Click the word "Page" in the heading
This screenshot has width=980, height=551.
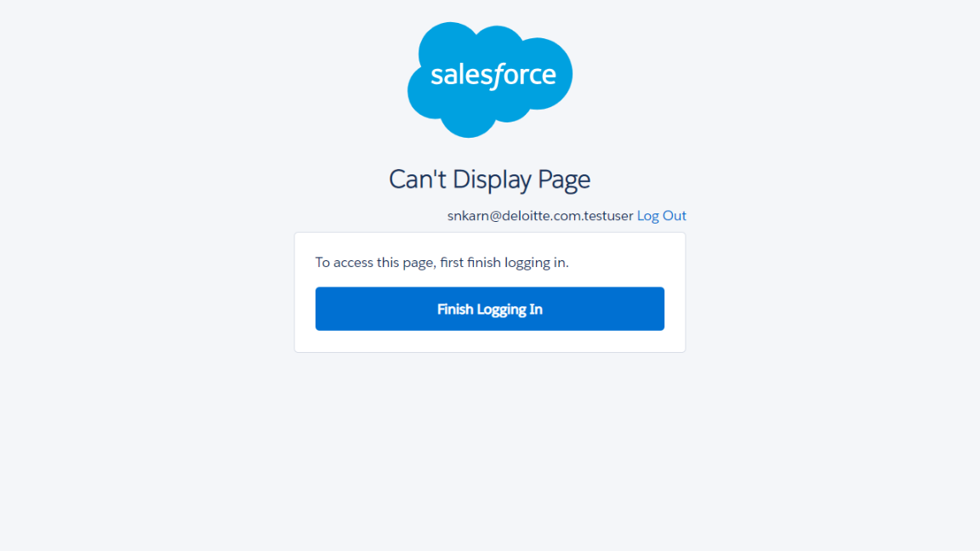coord(564,179)
